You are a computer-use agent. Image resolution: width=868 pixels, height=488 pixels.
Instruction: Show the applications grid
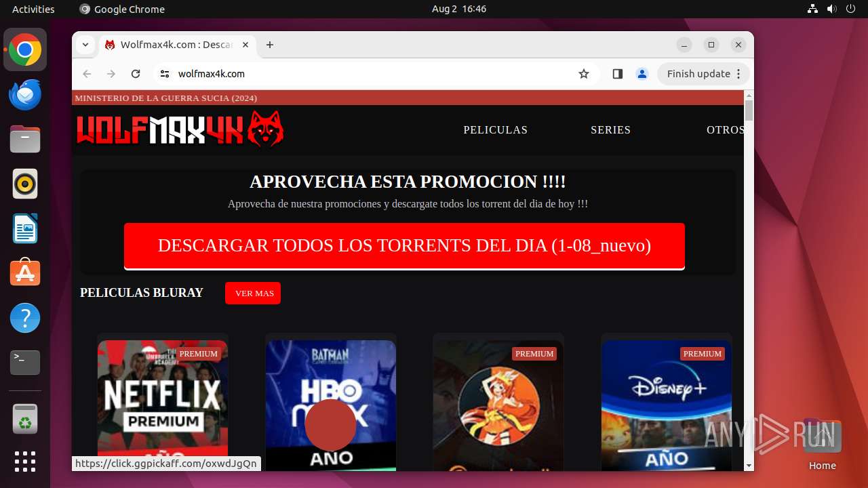point(25,462)
